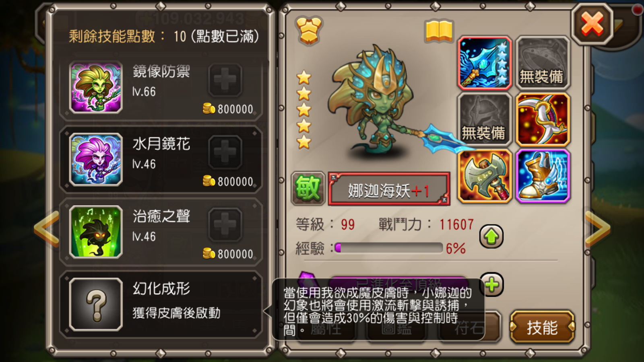The image size is (644, 362).
Task: Open the golden armor skin icon
Action: 309,30
